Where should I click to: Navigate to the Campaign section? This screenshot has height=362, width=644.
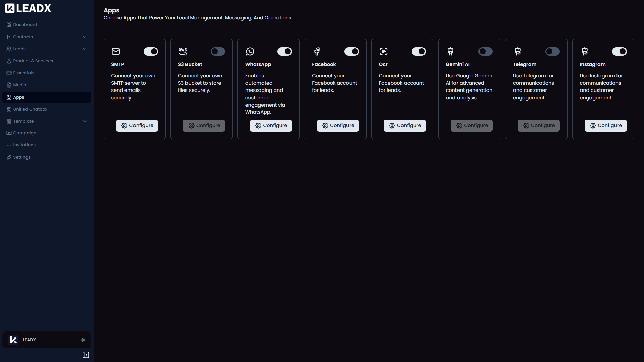[x=24, y=133]
